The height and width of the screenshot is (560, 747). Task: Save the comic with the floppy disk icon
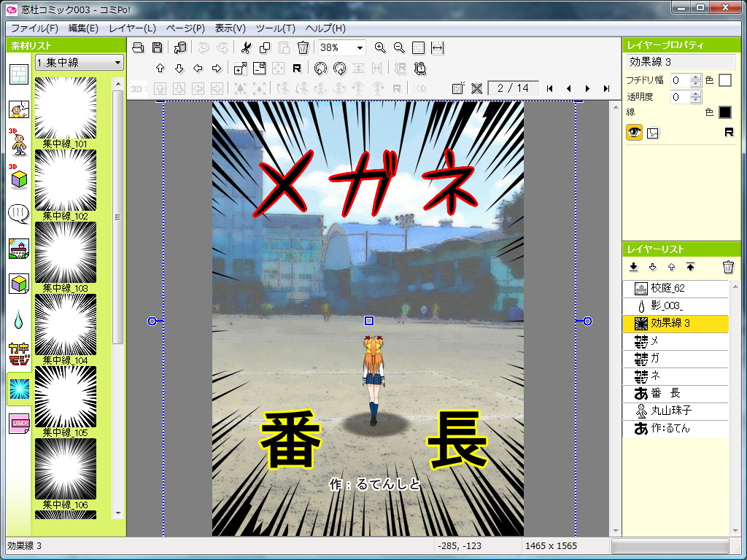tap(158, 47)
